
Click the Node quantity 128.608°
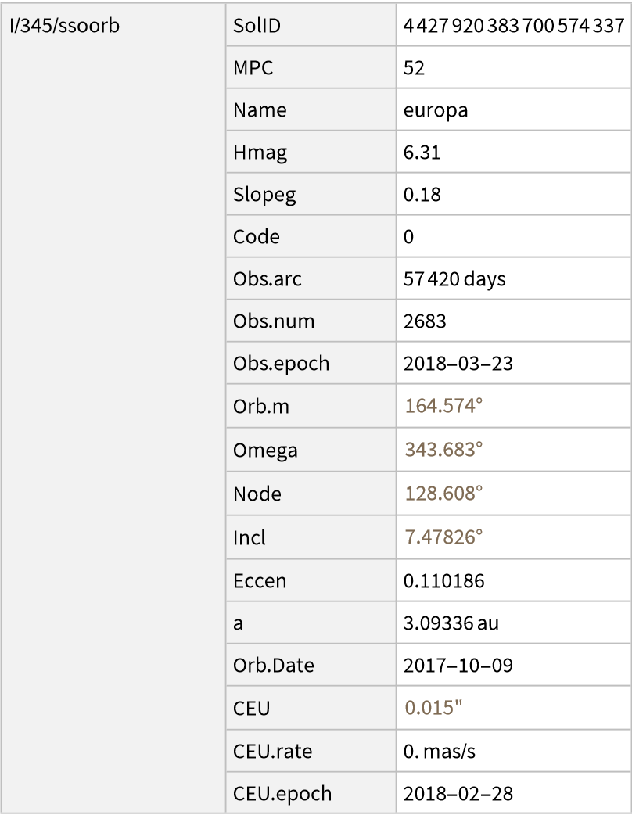click(443, 494)
